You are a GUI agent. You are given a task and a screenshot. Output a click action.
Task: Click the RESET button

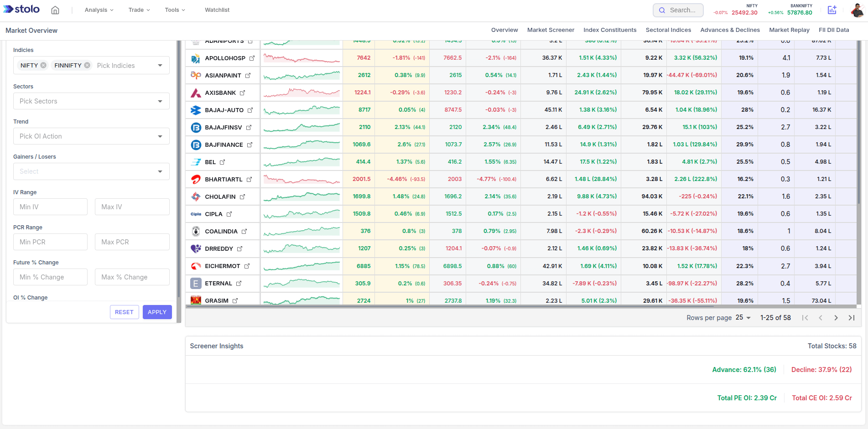[124, 312]
